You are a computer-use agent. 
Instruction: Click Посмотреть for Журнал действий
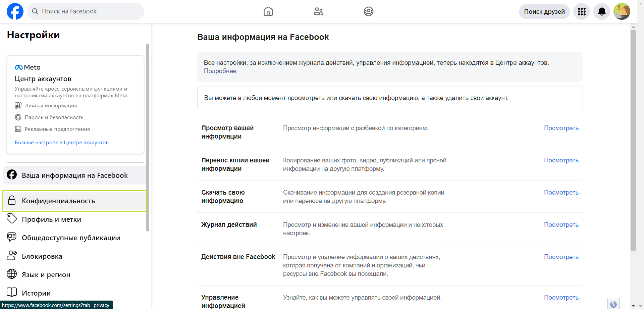[x=561, y=225]
